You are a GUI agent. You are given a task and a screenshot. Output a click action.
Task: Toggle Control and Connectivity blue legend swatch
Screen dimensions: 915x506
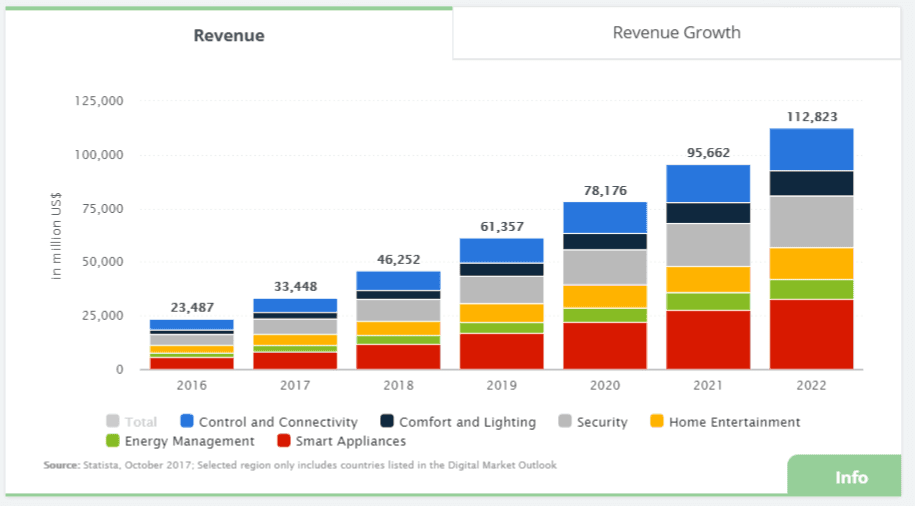point(187,421)
